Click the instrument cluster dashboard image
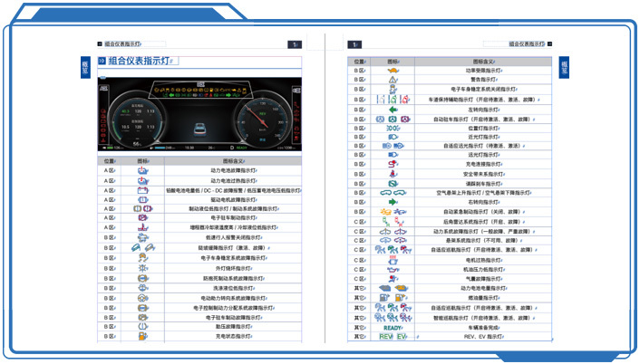This screenshot has width=640, height=364. (199, 114)
